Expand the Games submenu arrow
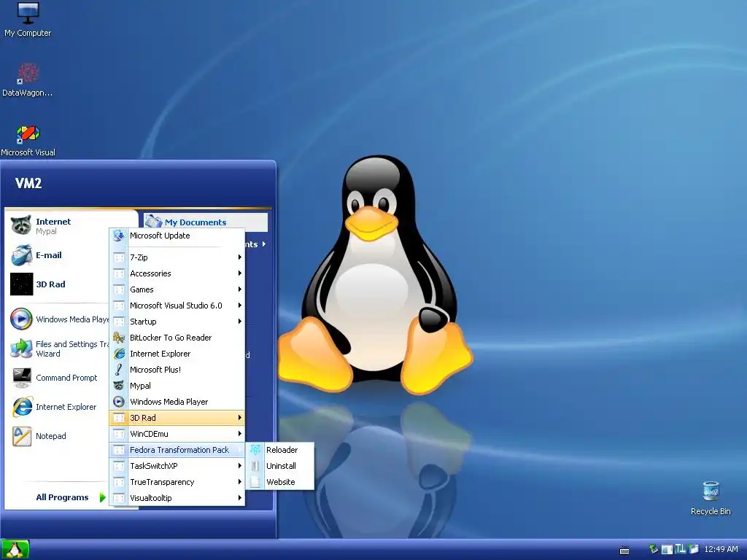Image resolution: width=747 pixels, height=560 pixels. (x=239, y=289)
